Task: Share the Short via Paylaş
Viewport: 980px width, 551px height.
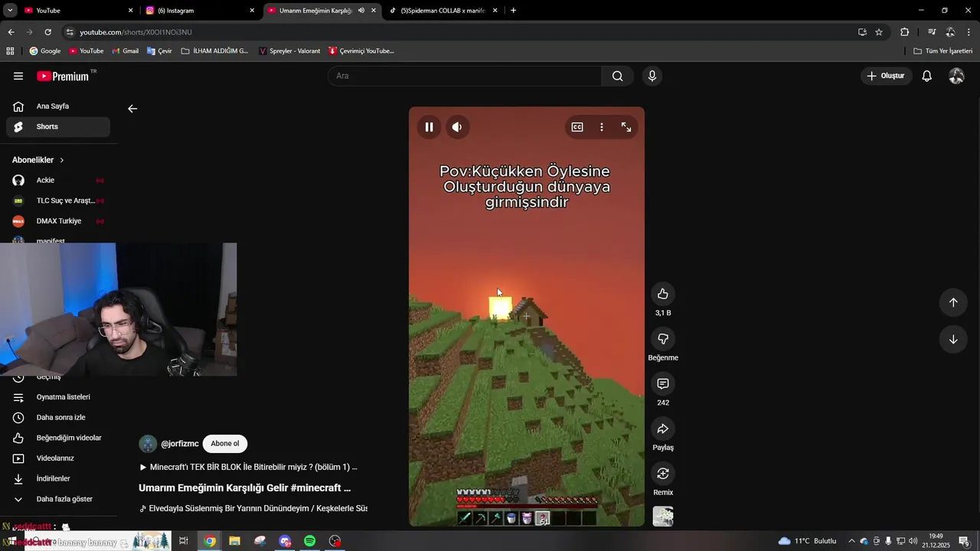Action: coord(663,429)
